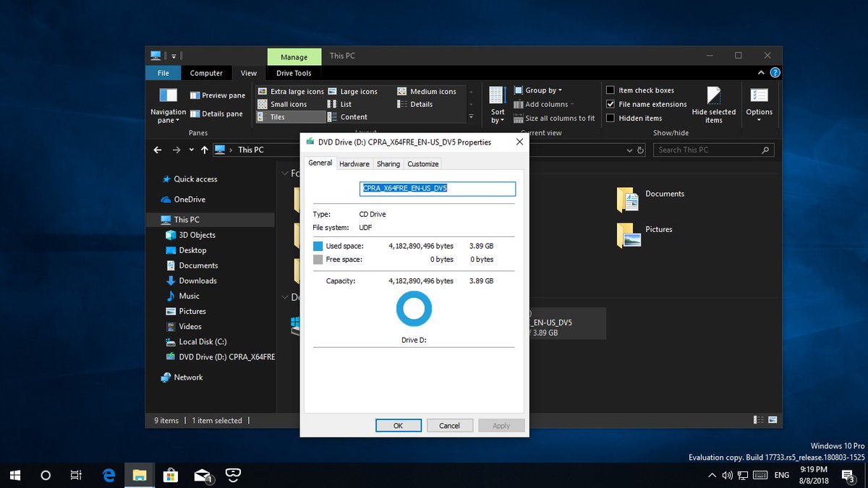Open the Windows Start menu
Screen dimensions: 868x488
click(x=15, y=475)
